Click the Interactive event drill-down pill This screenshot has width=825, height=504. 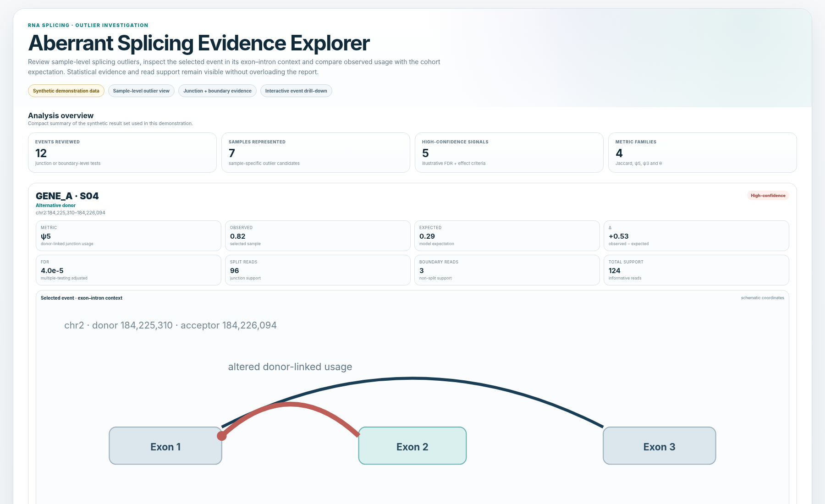(x=296, y=91)
